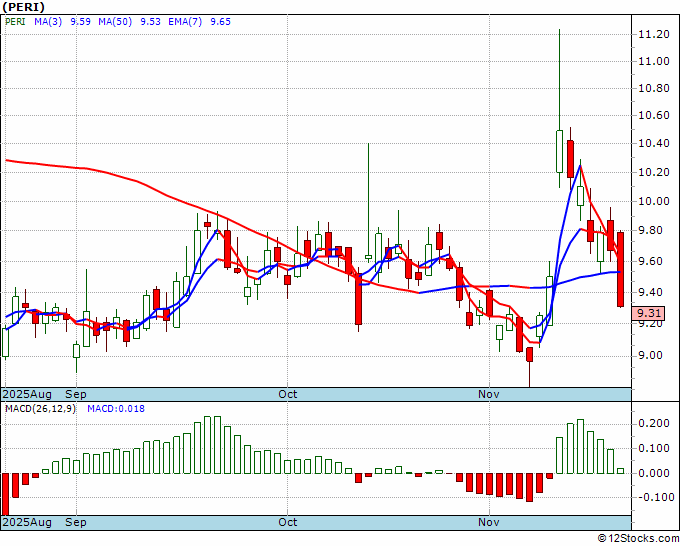This screenshot has height=546, width=680.
Task: Click the Sep label on price chart axis
Action: coord(76,394)
